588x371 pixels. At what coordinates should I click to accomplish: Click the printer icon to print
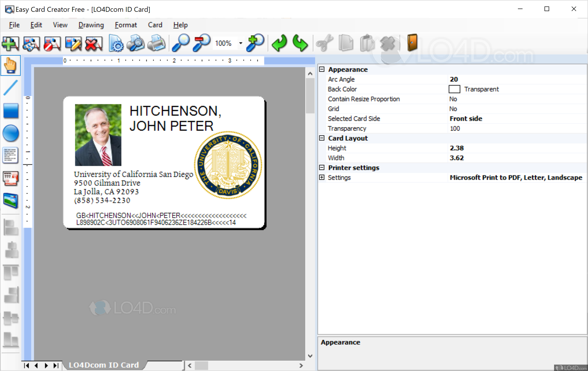coord(156,43)
